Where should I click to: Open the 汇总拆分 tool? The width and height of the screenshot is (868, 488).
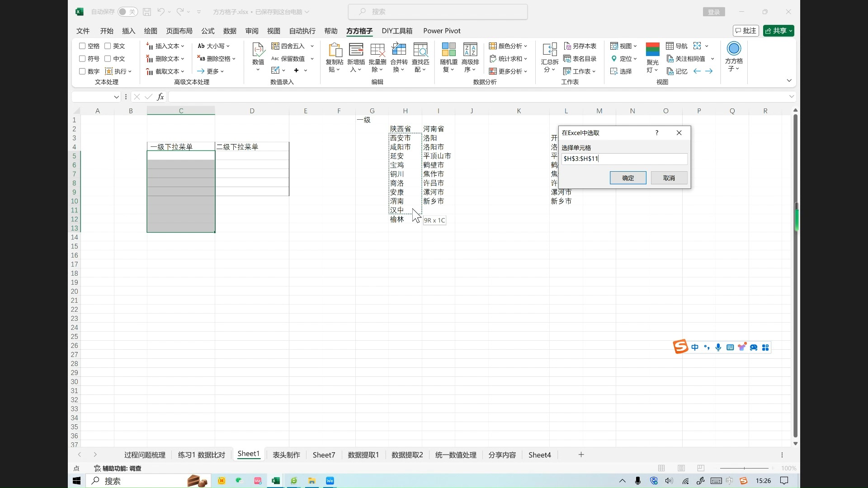550,50
